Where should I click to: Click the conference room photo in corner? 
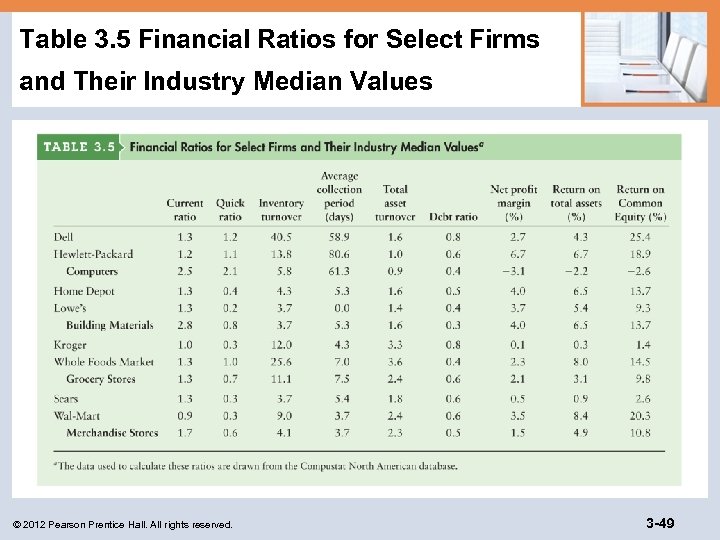pyautogui.click(x=644, y=59)
